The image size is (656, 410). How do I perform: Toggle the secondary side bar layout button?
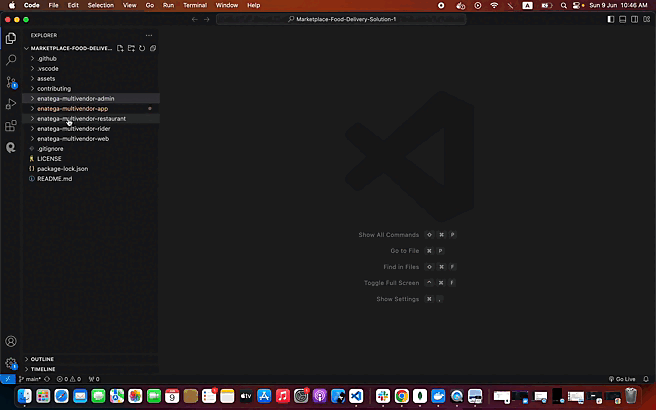tap(634, 19)
